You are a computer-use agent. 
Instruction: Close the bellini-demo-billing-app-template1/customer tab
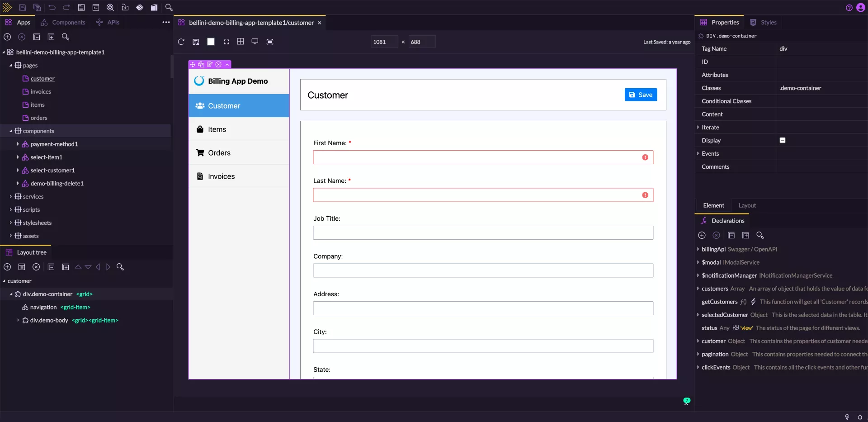[x=319, y=23]
